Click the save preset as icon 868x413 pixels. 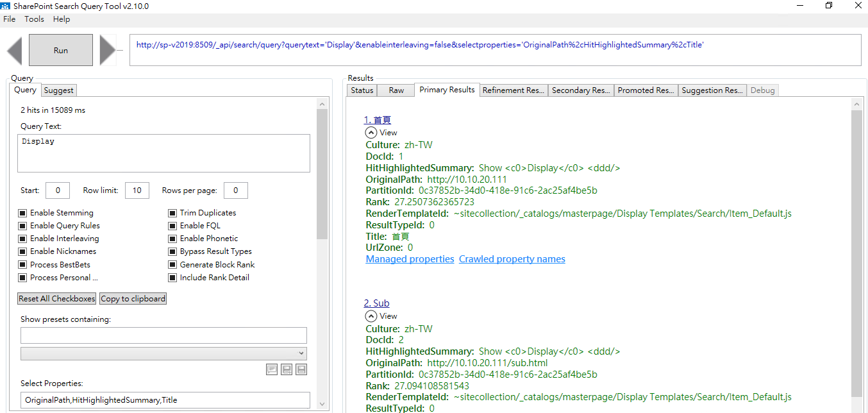coord(287,369)
